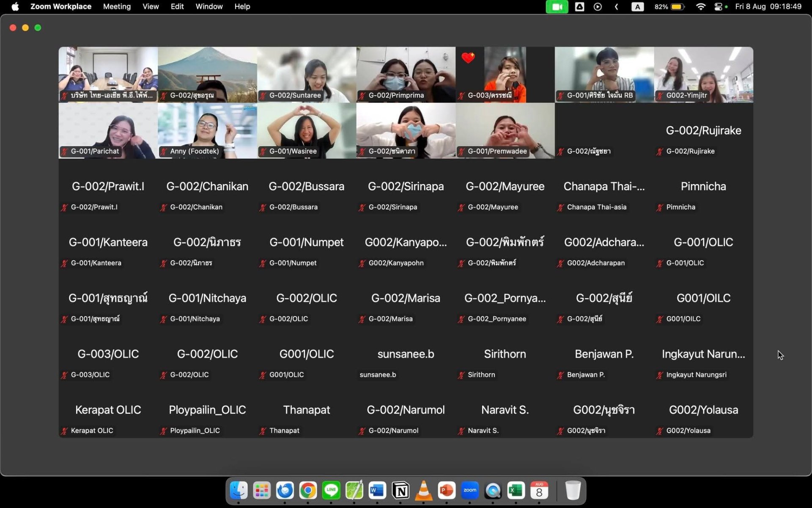Expand hidden menu bar items chevron
Screen dimensions: 812x508
[616, 7]
